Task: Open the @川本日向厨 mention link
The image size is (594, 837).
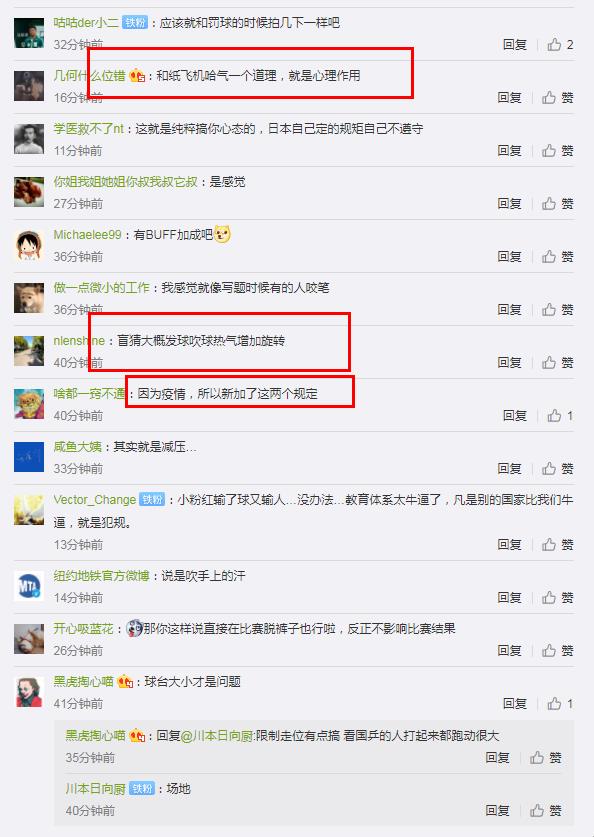Action: coord(217,736)
